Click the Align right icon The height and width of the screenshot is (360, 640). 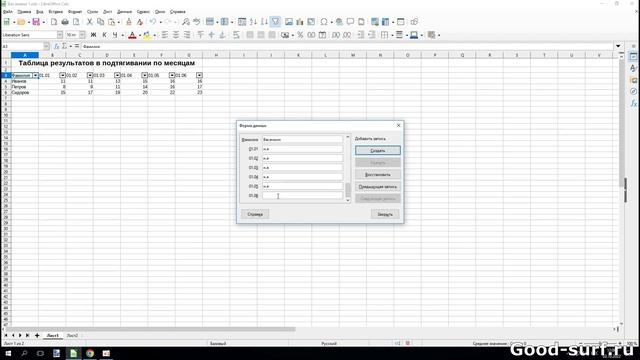click(187, 35)
